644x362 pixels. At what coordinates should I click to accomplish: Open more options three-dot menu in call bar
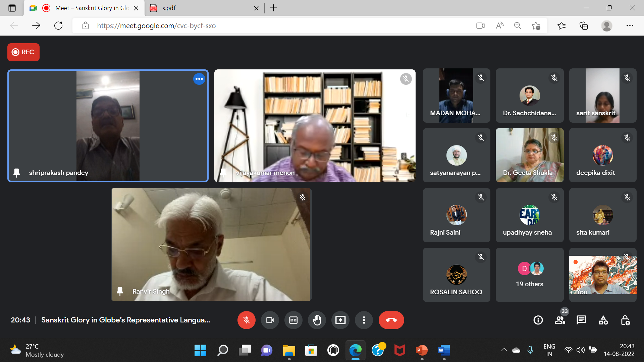(364, 320)
